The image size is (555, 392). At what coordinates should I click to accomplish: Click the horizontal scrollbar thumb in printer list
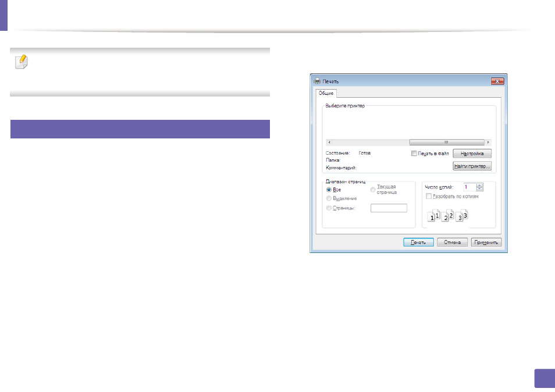coord(447,142)
